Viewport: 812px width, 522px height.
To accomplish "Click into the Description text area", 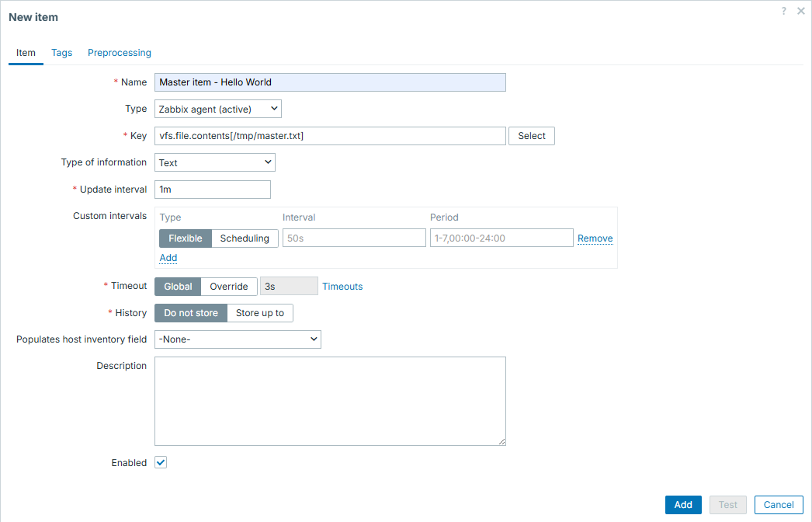I will coord(330,401).
